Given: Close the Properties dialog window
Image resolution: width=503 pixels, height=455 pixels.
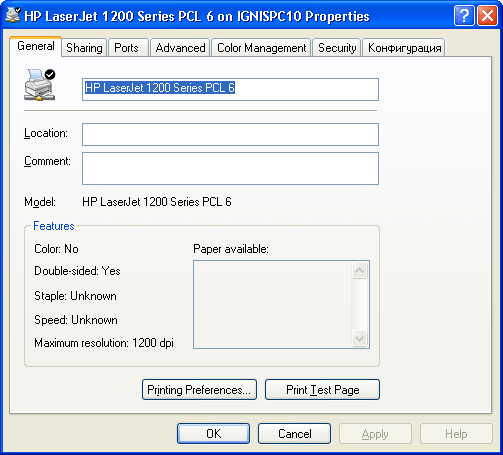Looking at the screenshot, I should click(487, 15).
